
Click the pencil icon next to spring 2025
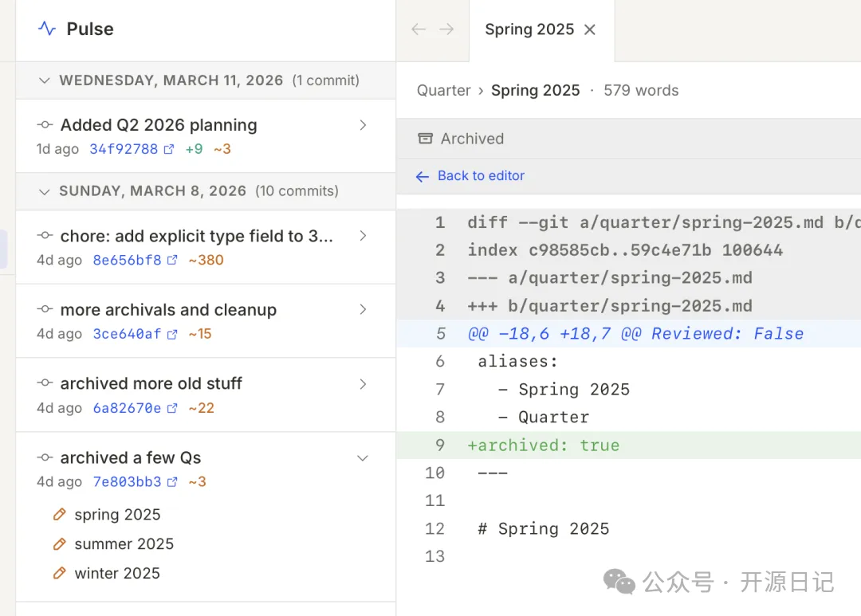pos(59,515)
